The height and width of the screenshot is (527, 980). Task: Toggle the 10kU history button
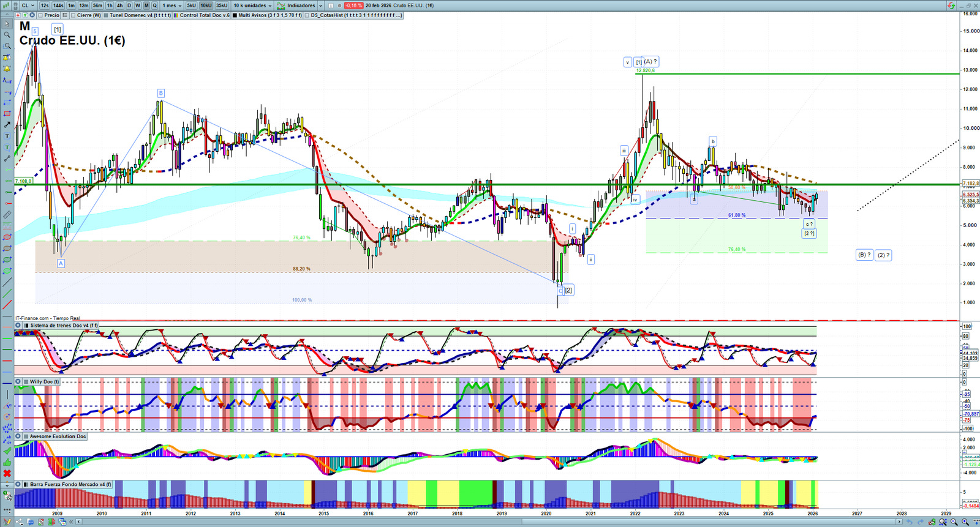tap(206, 6)
